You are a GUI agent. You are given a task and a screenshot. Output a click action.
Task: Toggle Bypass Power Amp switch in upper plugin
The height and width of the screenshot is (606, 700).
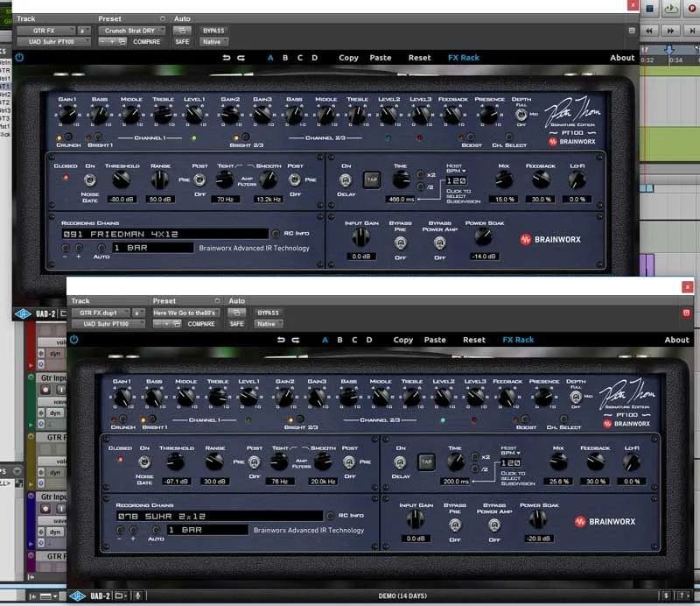pos(440,243)
